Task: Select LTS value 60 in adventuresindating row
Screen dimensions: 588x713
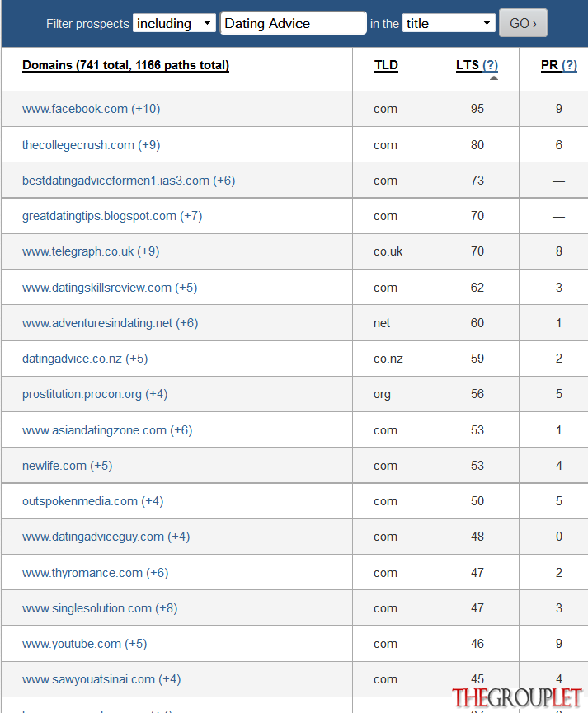Action: click(477, 323)
